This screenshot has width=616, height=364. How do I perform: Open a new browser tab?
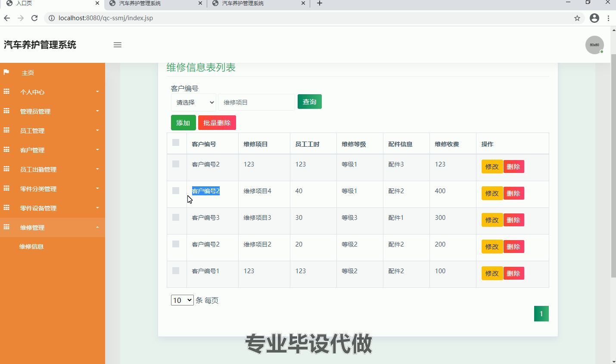tap(320, 3)
